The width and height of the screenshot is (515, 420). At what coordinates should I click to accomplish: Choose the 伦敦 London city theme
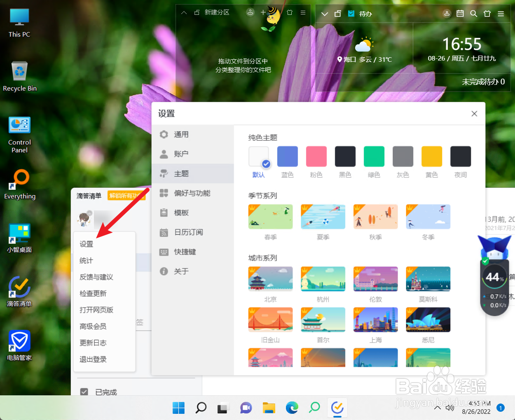376,279
